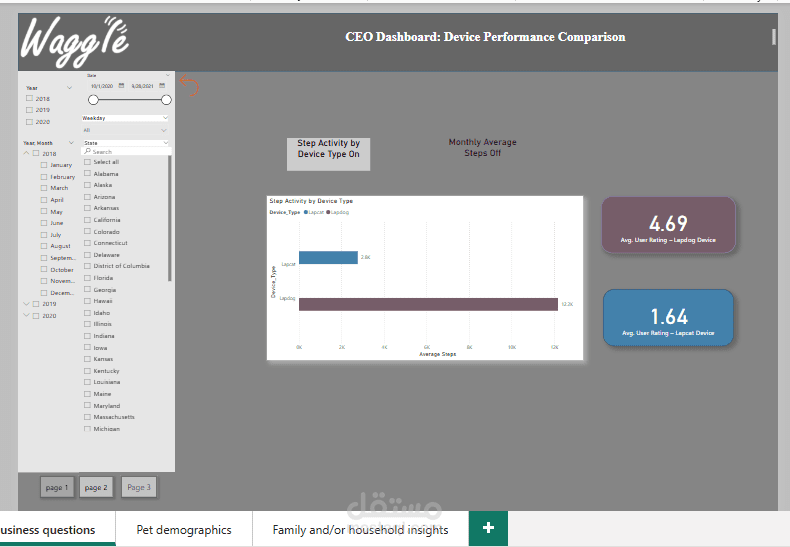Check the Maryland state checkbox
The width and height of the screenshot is (790, 547).
[x=87, y=405]
